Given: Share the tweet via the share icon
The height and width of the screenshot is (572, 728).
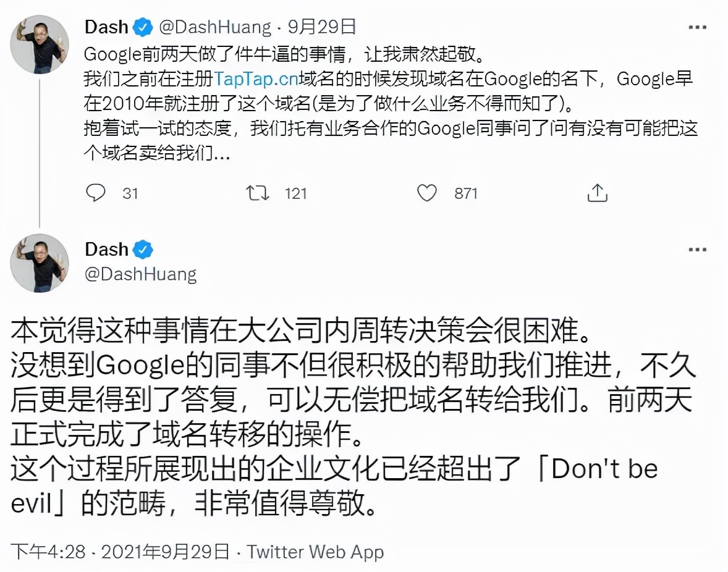Looking at the screenshot, I should click(x=597, y=193).
